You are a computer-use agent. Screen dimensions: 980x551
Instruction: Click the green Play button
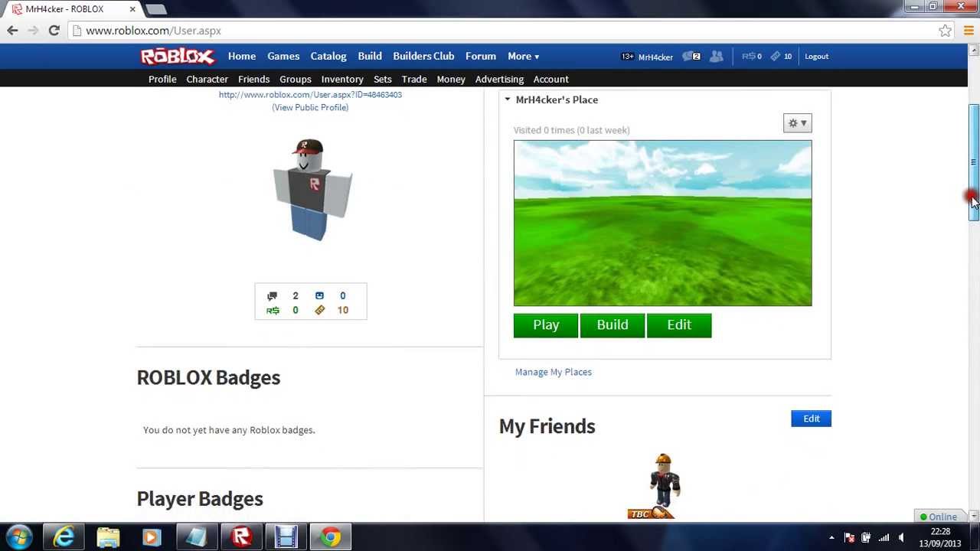pos(546,325)
